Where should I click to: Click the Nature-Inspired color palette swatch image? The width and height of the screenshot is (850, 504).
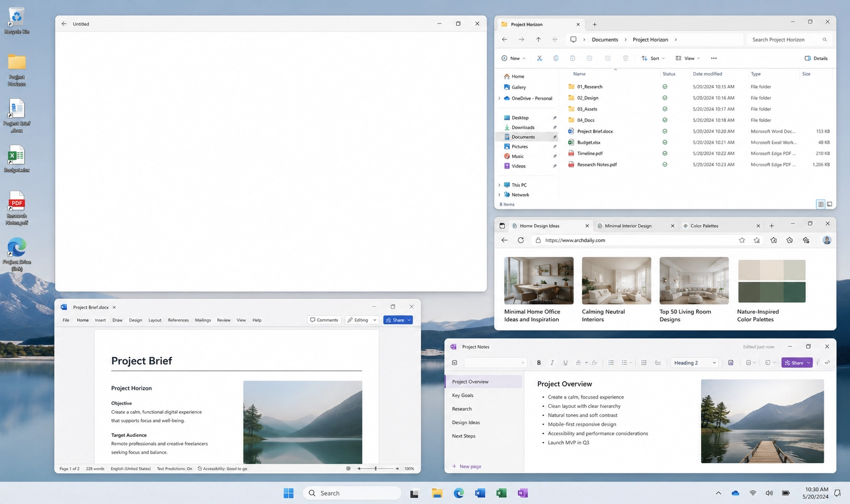[x=772, y=281]
